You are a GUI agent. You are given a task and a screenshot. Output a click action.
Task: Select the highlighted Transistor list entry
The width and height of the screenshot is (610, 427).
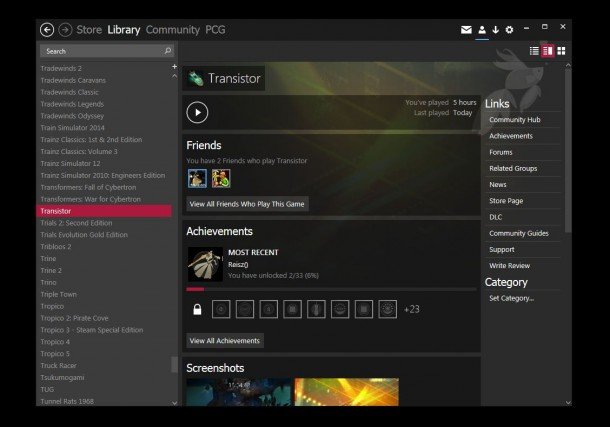(x=103, y=211)
